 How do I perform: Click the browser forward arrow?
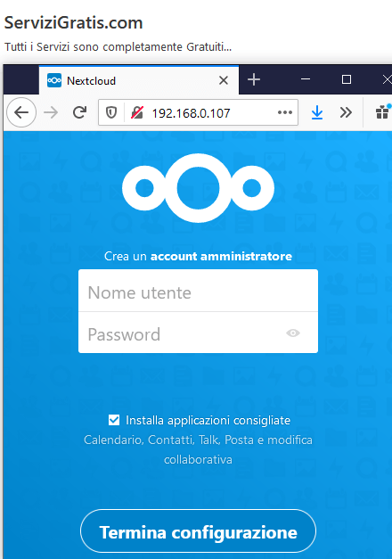pos(51,112)
